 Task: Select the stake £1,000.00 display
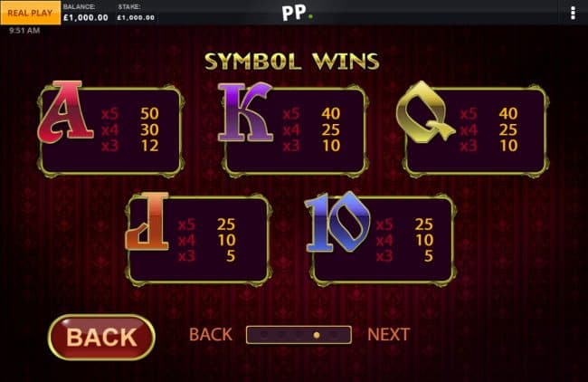[x=136, y=17]
